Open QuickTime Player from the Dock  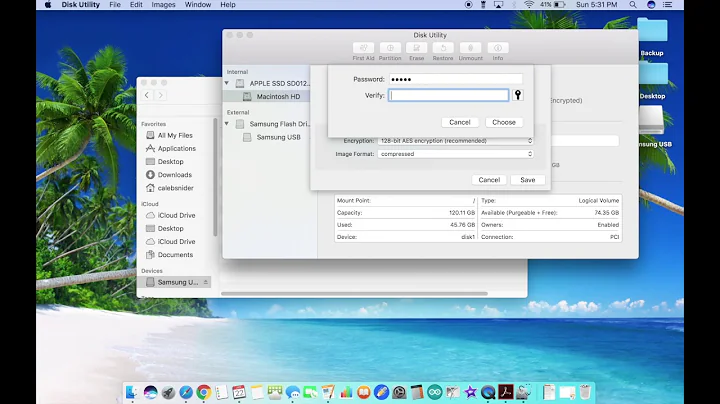(x=488, y=392)
